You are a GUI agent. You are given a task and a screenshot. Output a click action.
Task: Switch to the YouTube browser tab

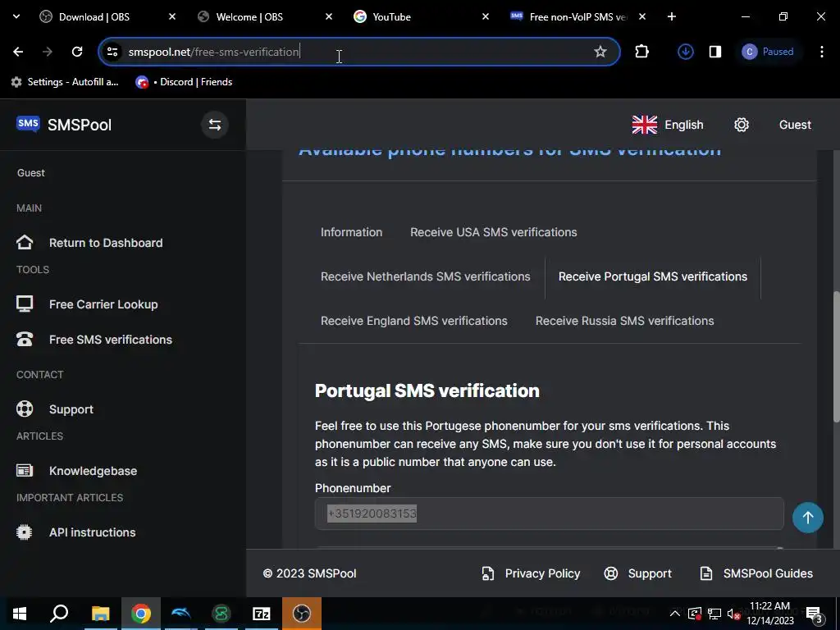[x=391, y=17]
